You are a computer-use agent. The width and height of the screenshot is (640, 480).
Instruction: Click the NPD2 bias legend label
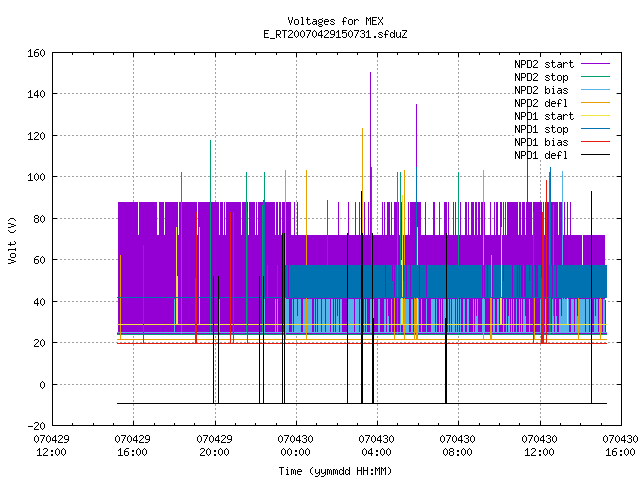pos(541,90)
